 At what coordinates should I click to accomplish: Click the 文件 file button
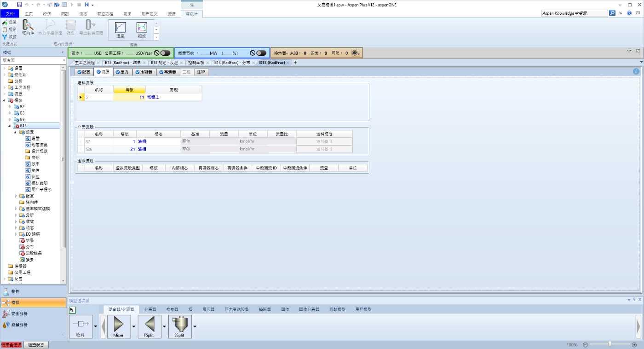click(x=10, y=14)
